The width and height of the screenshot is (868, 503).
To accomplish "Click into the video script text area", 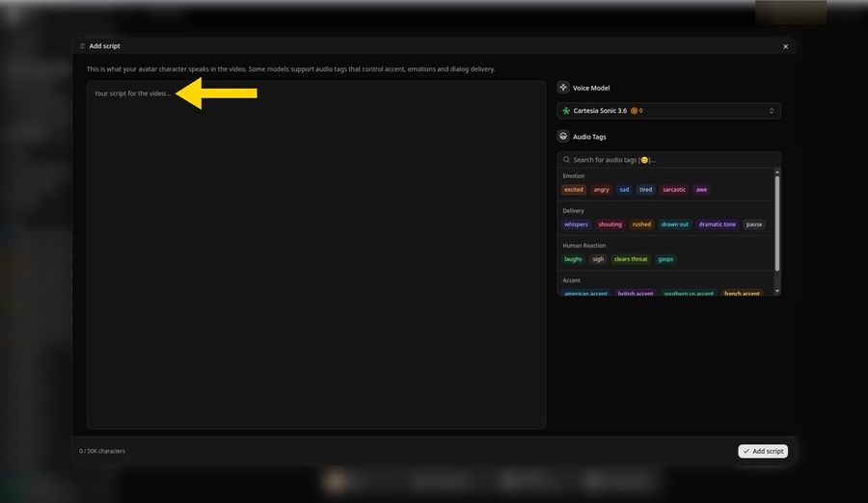I will (316, 254).
